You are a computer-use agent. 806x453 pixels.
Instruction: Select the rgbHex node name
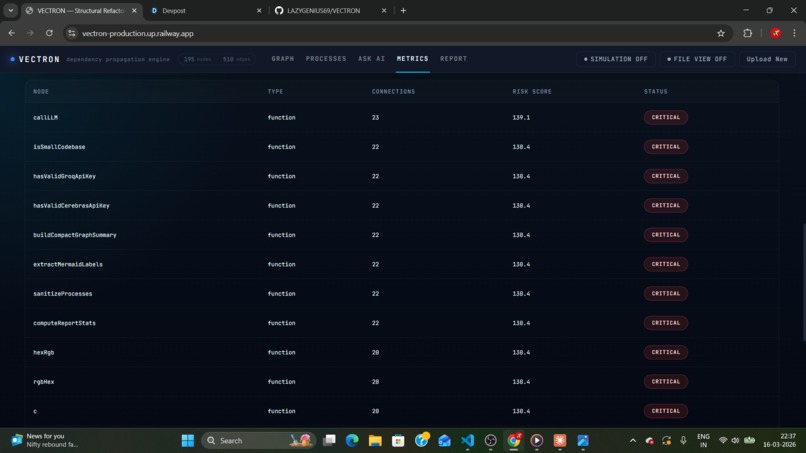44,382
